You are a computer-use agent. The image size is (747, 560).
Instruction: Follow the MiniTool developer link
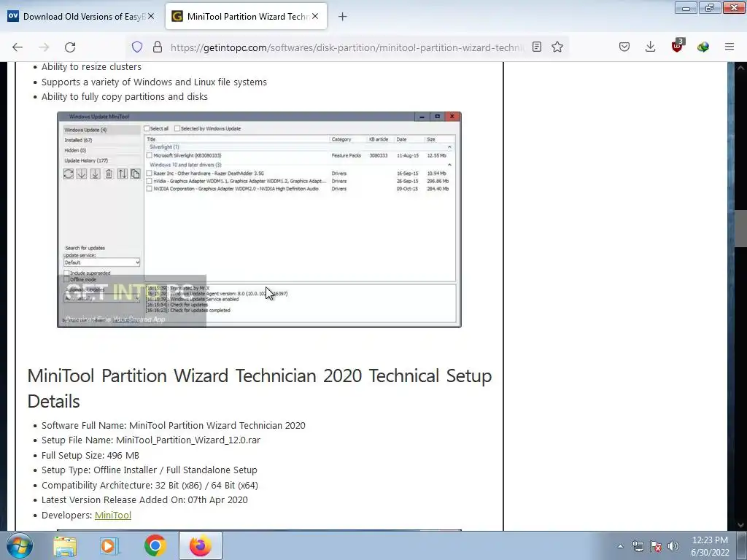[x=113, y=516]
